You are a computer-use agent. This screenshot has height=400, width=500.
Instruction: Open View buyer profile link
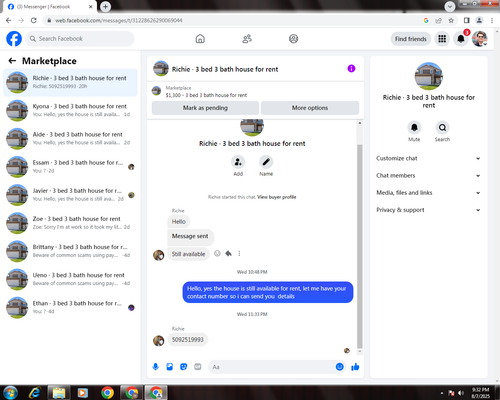pyautogui.click(x=277, y=197)
